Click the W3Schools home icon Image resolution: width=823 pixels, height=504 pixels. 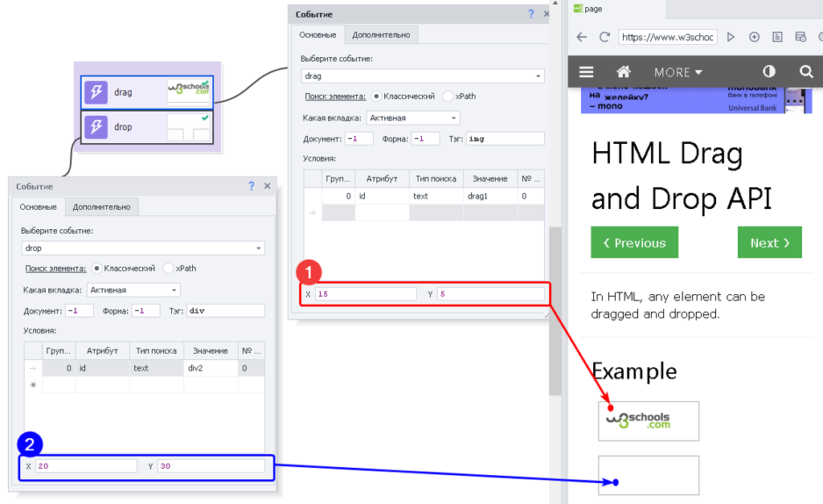623,72
